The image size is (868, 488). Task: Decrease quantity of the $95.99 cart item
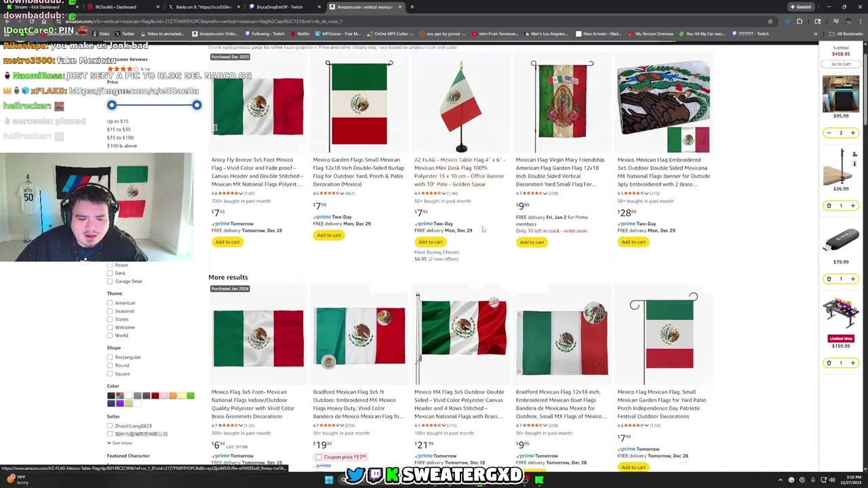click(829, 133)
